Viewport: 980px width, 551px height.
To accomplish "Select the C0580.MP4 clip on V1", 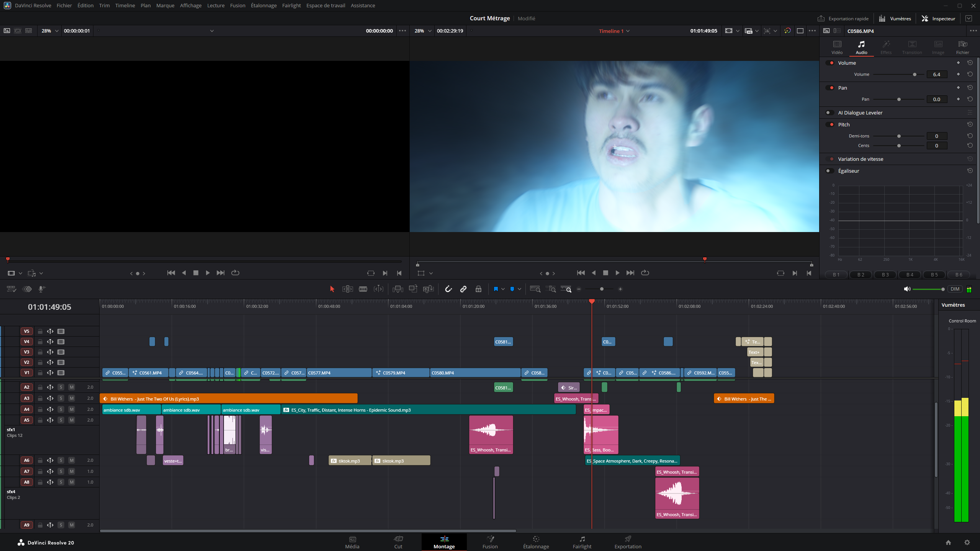I will pyautogui.click(x=475, y=373).
